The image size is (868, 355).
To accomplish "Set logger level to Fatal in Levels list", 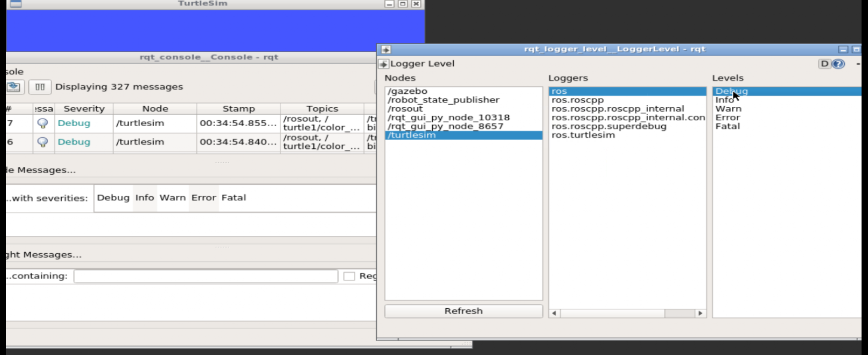I will click(787, 126).
